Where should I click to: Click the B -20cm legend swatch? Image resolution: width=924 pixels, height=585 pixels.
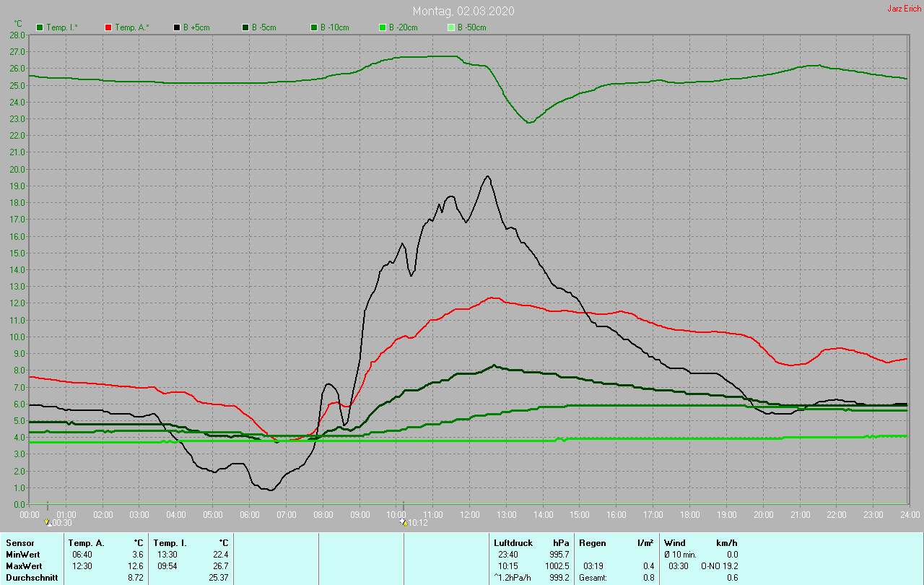[x=383, y=27]
